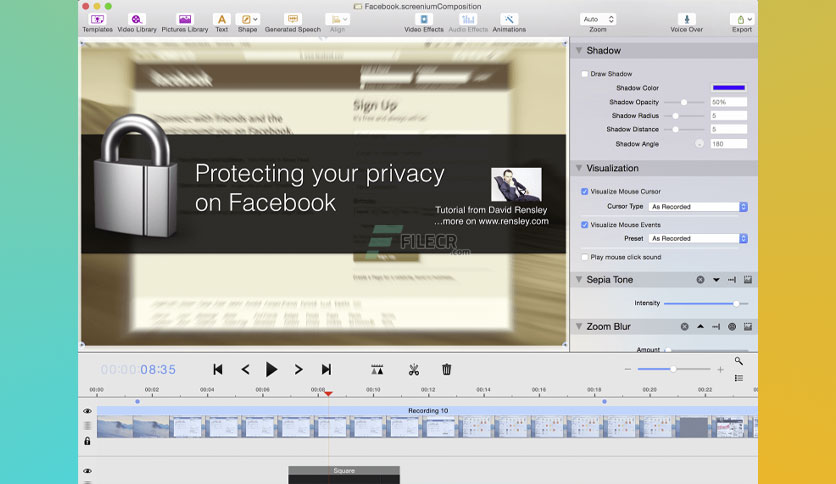This screenshot has height=484, width=836.
Task: Adjust the Shadow Distance slider
Action: point(676,130)
